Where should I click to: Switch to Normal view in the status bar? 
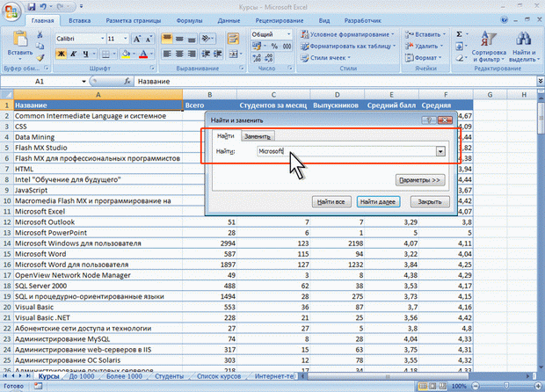pyautogui.click(x=423, y=386)
